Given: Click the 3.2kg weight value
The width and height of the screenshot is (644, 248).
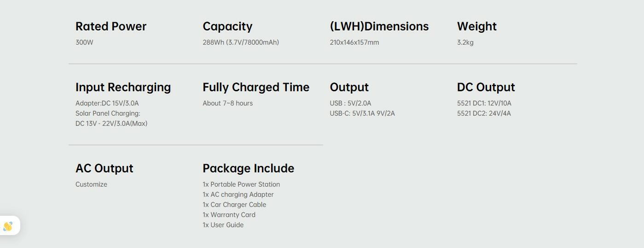Looking at the screenshot, I should pos(465,42).
